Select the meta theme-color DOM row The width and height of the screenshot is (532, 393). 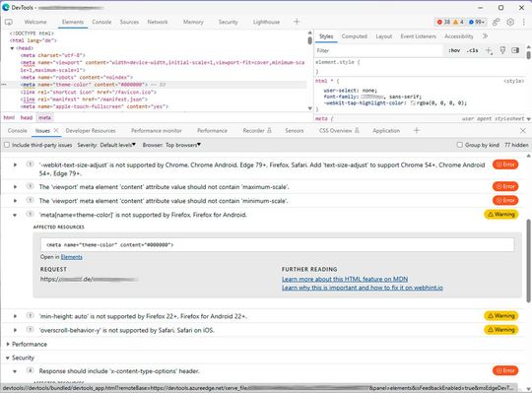[x=155, y=85]
